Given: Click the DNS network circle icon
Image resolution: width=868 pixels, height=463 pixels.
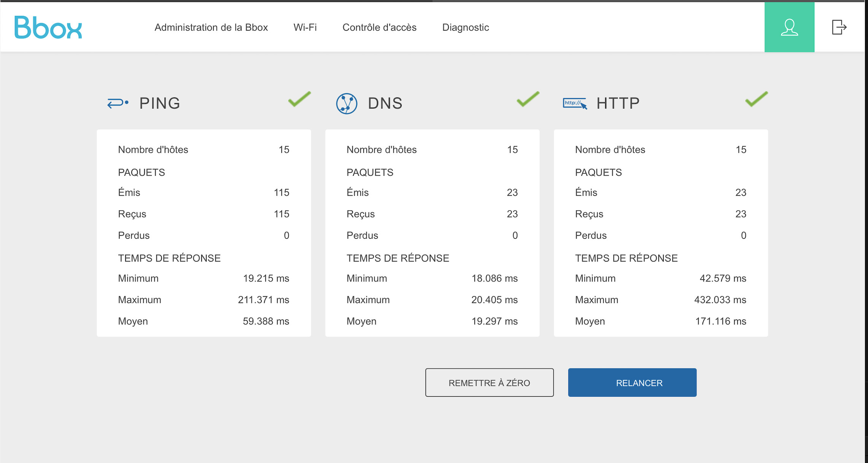Looking at the screenshot, I should 347,104.
